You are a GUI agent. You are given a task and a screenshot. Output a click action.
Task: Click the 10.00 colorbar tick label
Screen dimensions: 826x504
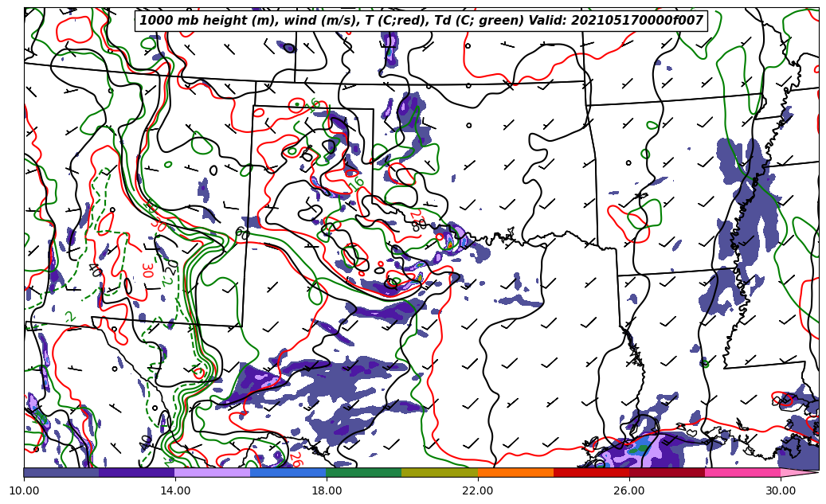pos(24,490)
